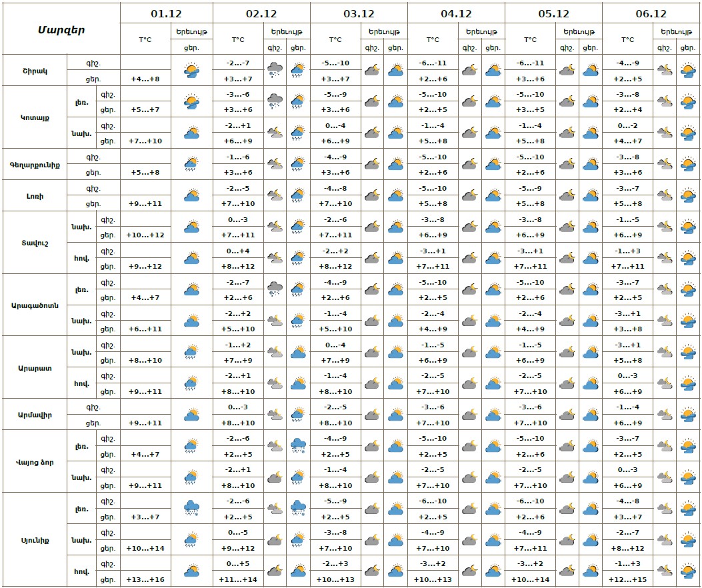Click Շիրակ weather icon for 01.12
Image resolution: width=702 pixels, height=588 pixels.
[192, 70]
